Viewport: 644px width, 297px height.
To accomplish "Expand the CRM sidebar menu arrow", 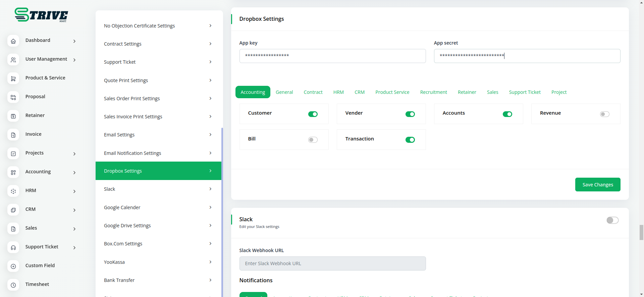I will pyautogui.click(x=74, y=210).
